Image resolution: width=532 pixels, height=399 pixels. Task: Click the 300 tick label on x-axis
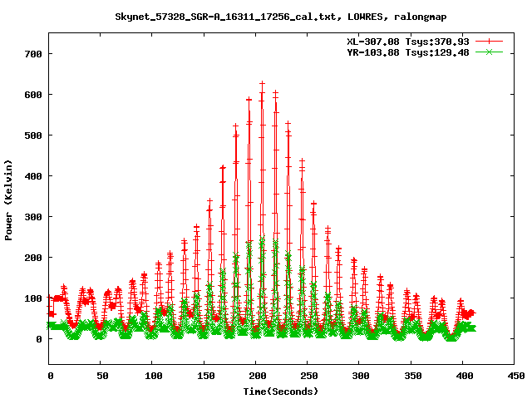coord(358,377)
